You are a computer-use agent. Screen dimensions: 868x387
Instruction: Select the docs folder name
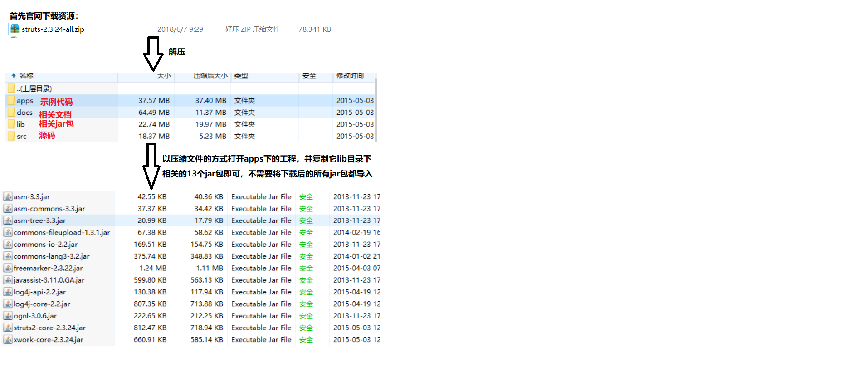tap(24, 112)
